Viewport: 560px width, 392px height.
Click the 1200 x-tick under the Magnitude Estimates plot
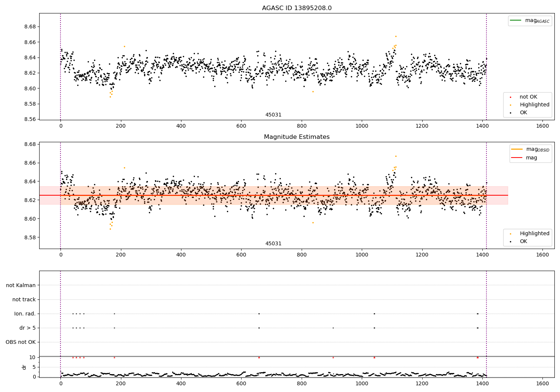422,255
